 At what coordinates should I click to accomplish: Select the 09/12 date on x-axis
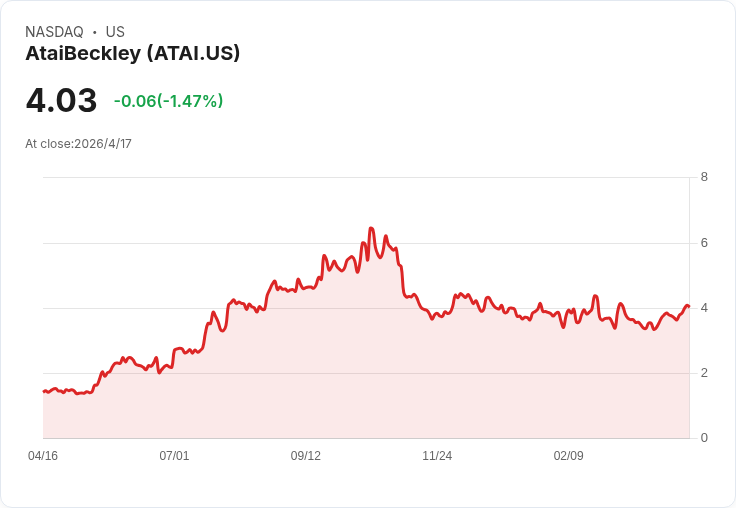pyautogui.click(x=306, y=456)
